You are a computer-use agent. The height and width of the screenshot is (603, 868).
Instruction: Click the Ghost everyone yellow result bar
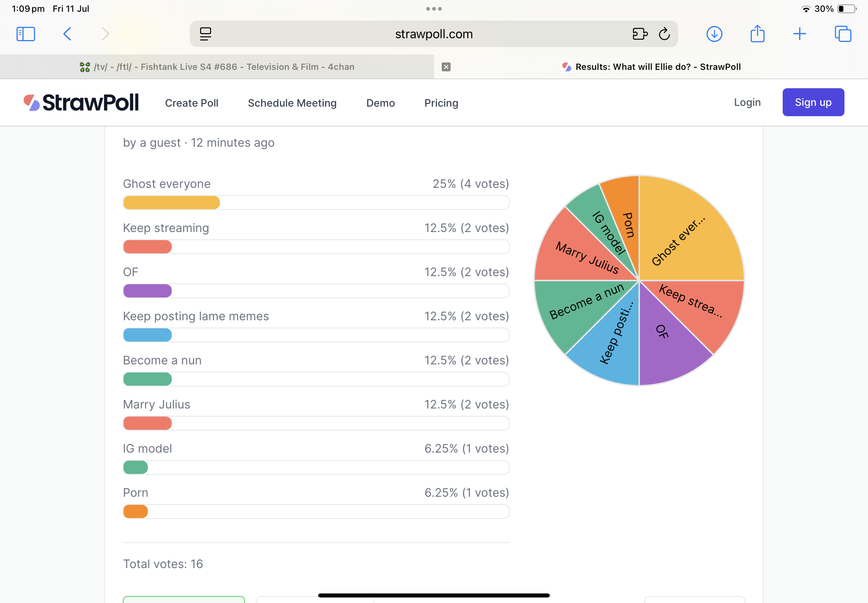(171, 203)
